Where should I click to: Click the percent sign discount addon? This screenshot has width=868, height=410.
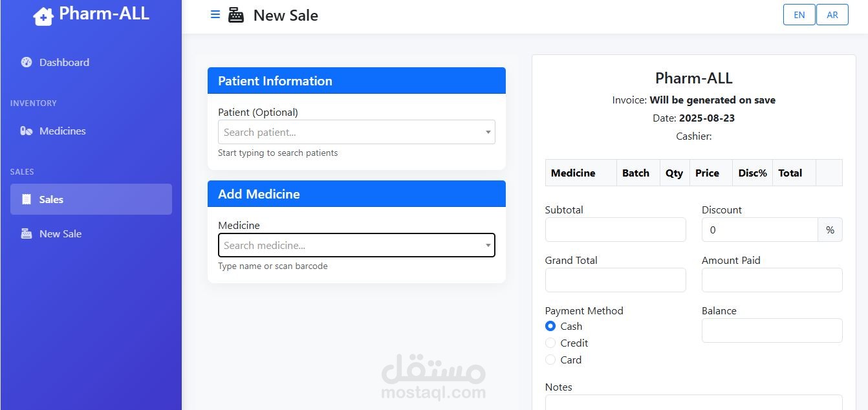[x=830, y=230]
